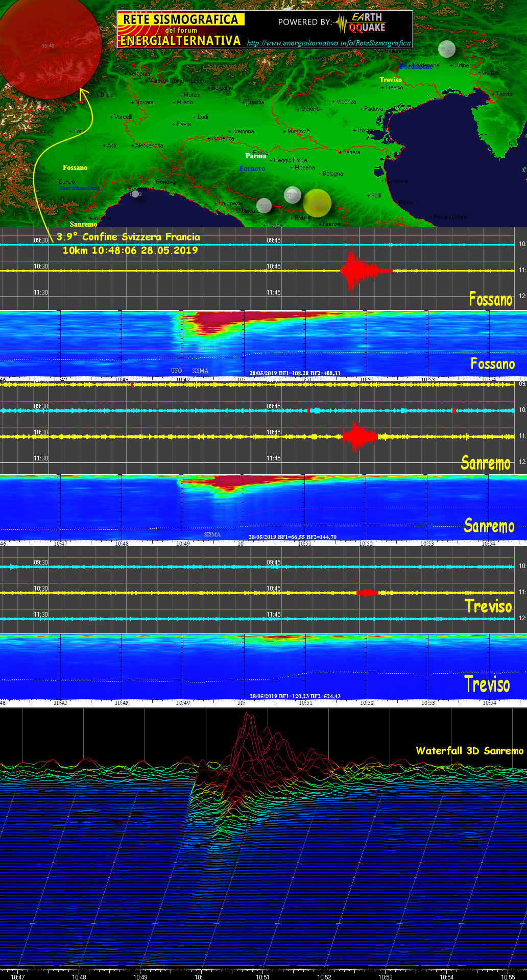Click the 11:45 time label on Treviso seismogram
Screen dimensions: 527x980
(x=274, y=615)
